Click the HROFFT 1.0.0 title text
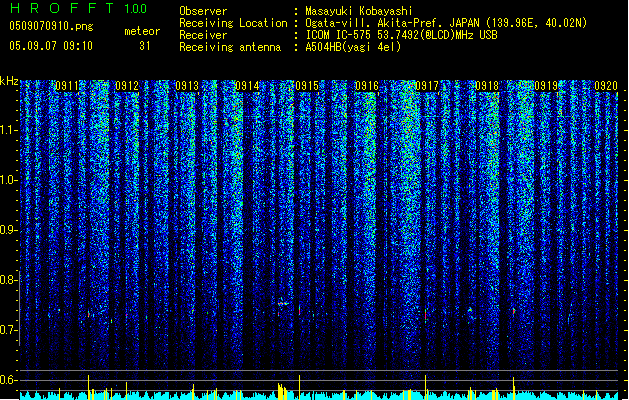 [x=79, y=8]
